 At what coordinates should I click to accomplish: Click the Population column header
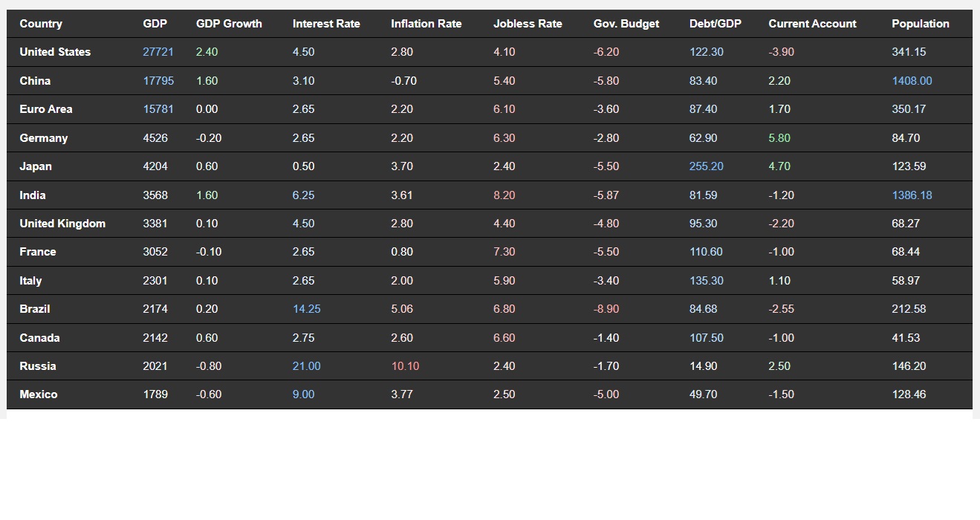tap(921, 24)
